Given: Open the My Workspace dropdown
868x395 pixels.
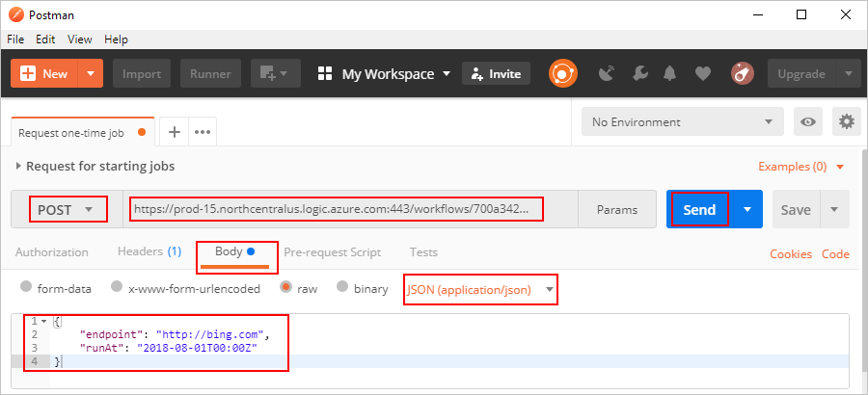Looking at the screenshot, I should pyautogui.click(x=394, y=73).
